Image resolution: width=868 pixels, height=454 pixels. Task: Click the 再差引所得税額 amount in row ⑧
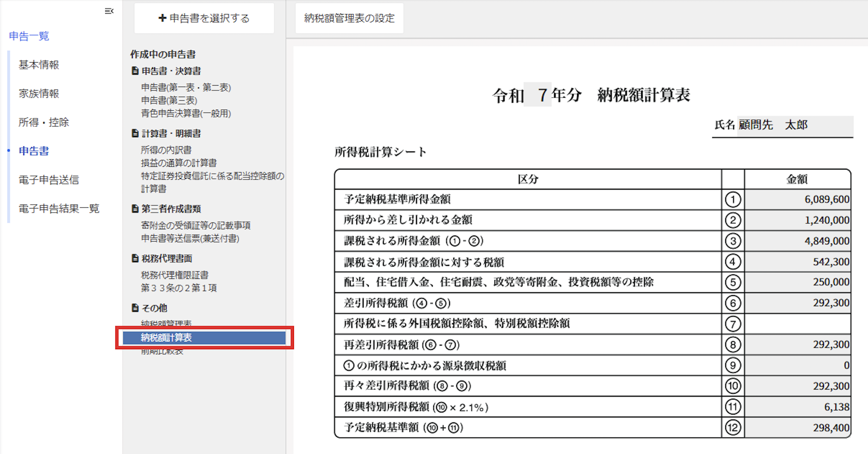tap(798, 345)
